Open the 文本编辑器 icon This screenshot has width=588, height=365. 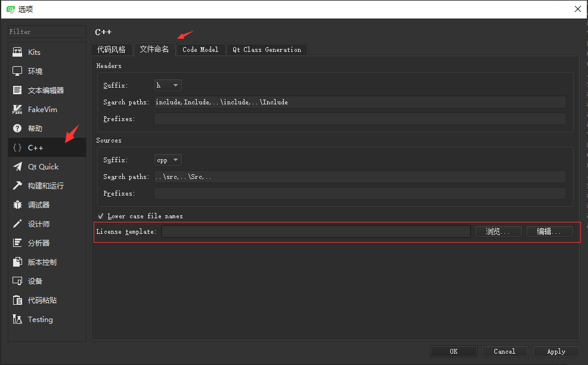(x=17, y=90)
